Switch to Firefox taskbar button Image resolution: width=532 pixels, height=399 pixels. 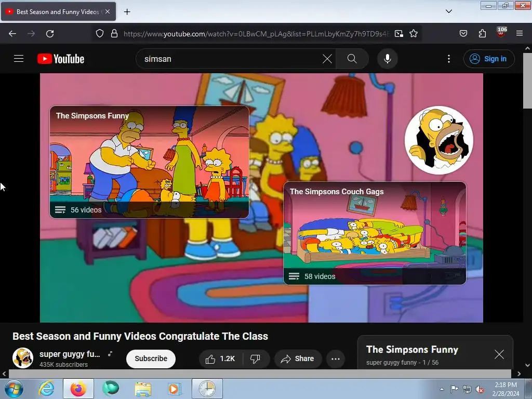coord(78,389)
